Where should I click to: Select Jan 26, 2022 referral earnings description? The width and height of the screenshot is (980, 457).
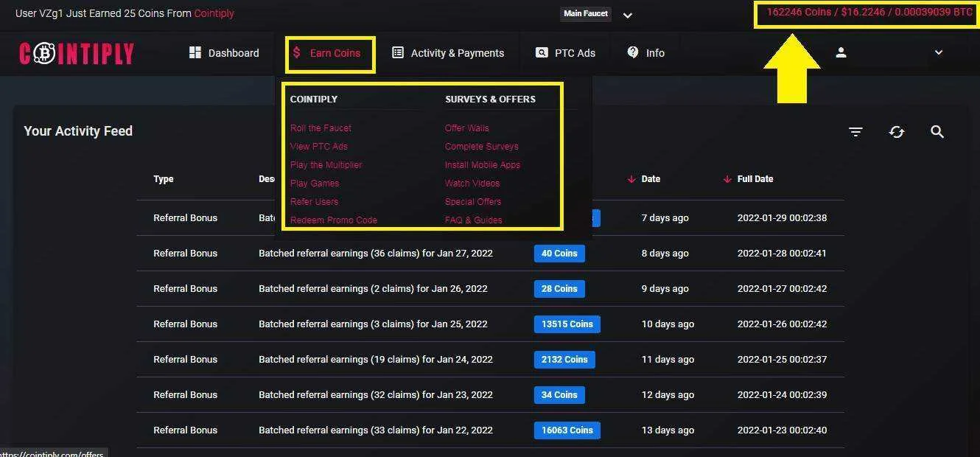373,289
